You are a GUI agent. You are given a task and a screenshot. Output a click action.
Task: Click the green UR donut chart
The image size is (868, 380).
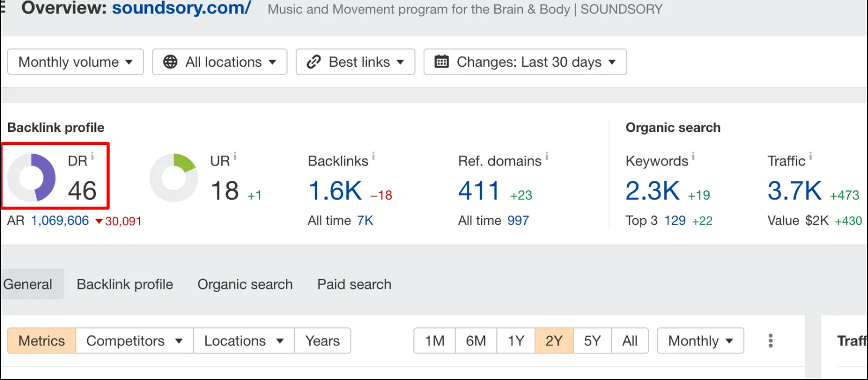tap(174, 178)
